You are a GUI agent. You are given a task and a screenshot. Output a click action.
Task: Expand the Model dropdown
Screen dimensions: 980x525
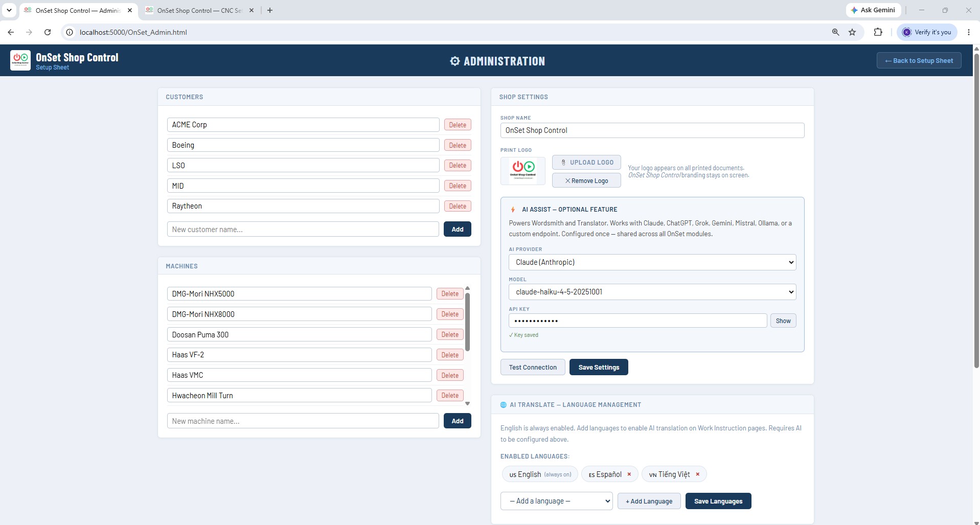point(652,292)
